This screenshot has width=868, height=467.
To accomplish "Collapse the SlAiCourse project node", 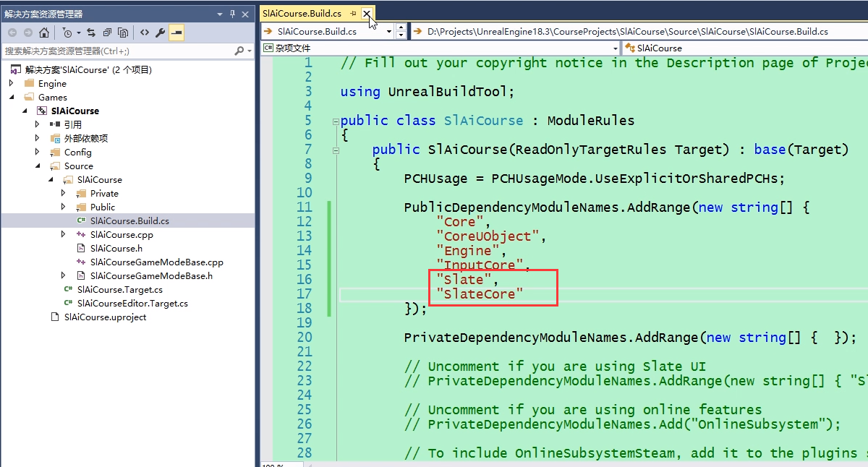I will click(25, 111).
